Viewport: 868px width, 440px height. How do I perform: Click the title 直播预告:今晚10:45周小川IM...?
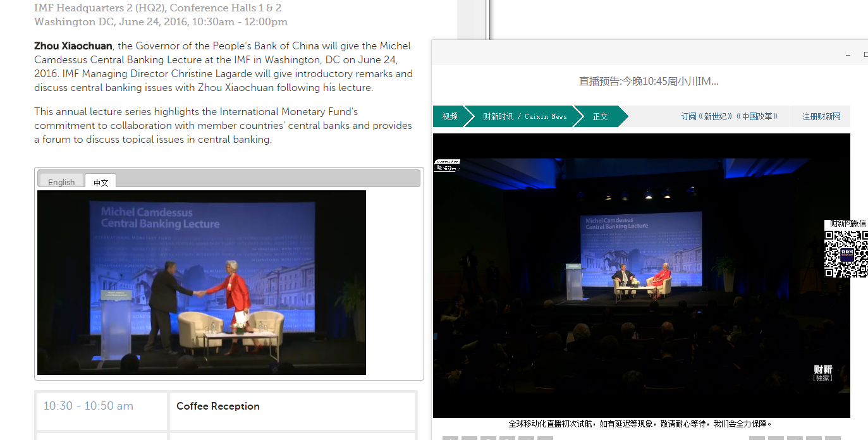[649, 81]
